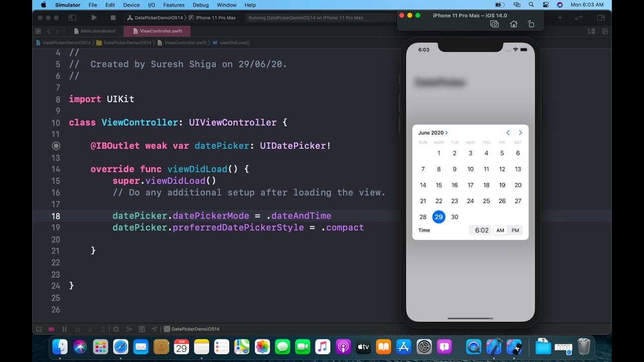The width and height of the screenshot is (644, 362).
Task: Rotate the simulator device icon
Action: click(531, 24)
